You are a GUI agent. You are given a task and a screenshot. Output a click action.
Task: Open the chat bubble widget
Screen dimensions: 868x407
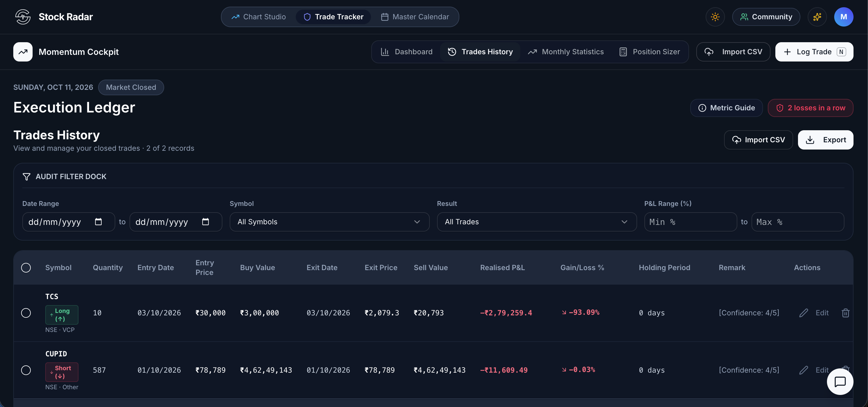pyautogui.click(x=840, y=381)
